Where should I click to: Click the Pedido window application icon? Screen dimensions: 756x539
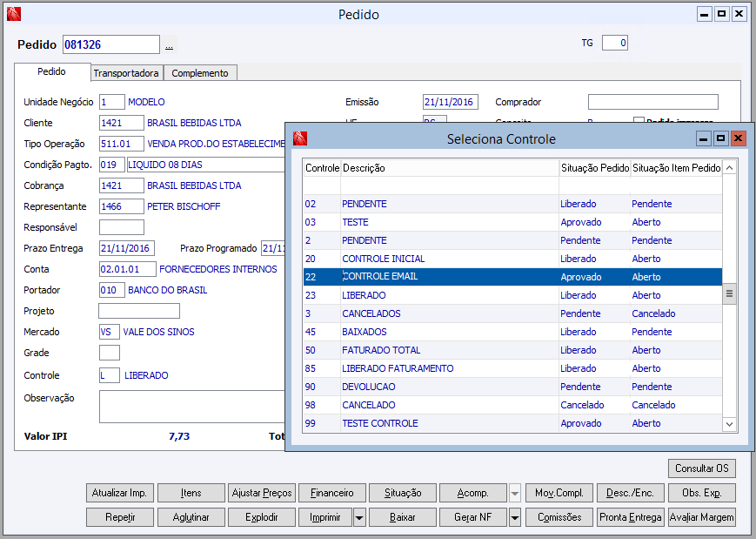[x=13, y=14]
